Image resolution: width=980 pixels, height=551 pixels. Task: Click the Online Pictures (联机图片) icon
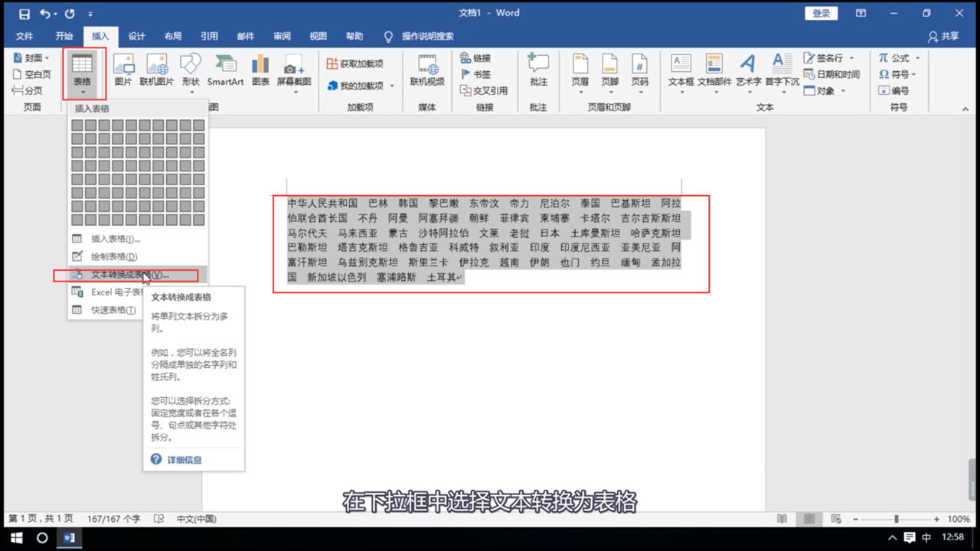pos(157,70)
